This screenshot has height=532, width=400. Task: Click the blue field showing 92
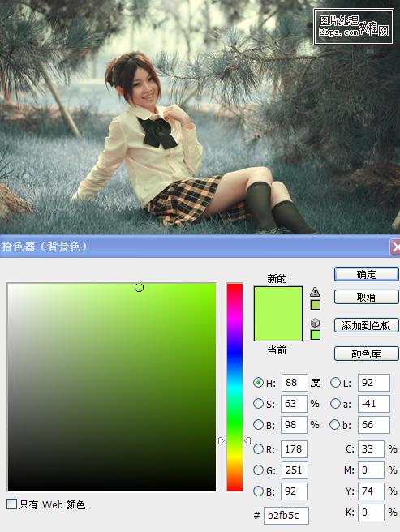tap(294, 491)
